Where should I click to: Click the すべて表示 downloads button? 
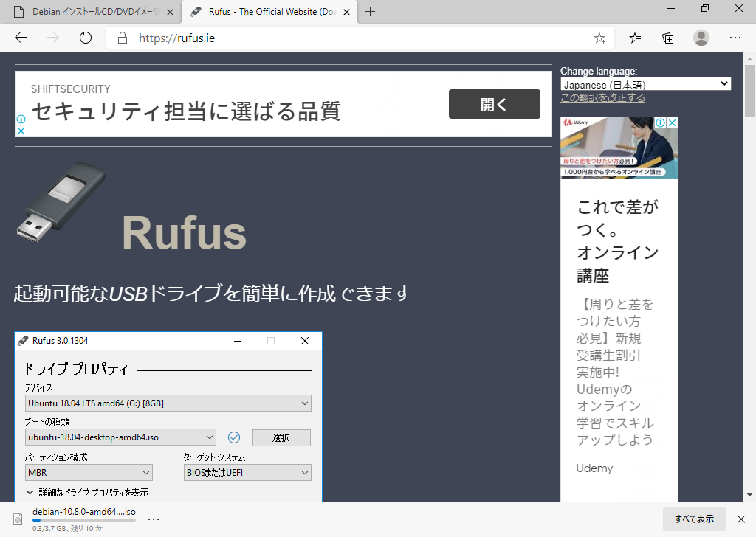[694, 519]
